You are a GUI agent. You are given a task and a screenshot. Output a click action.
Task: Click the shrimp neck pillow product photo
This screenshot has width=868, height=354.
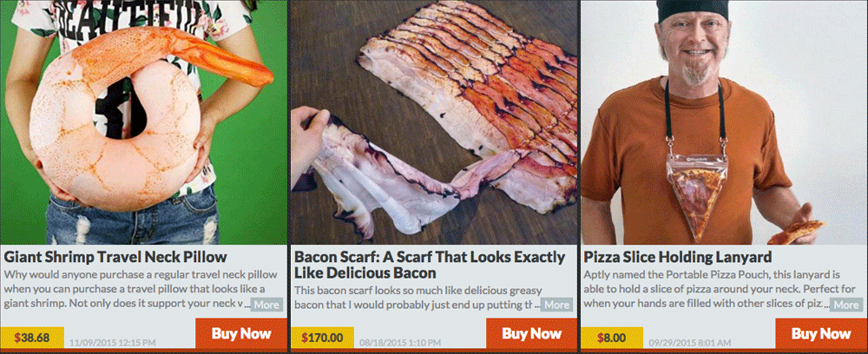pos(143,122)
